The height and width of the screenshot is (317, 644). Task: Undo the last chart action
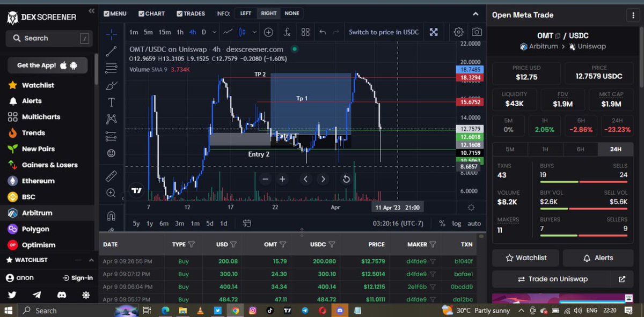(323, 32)
